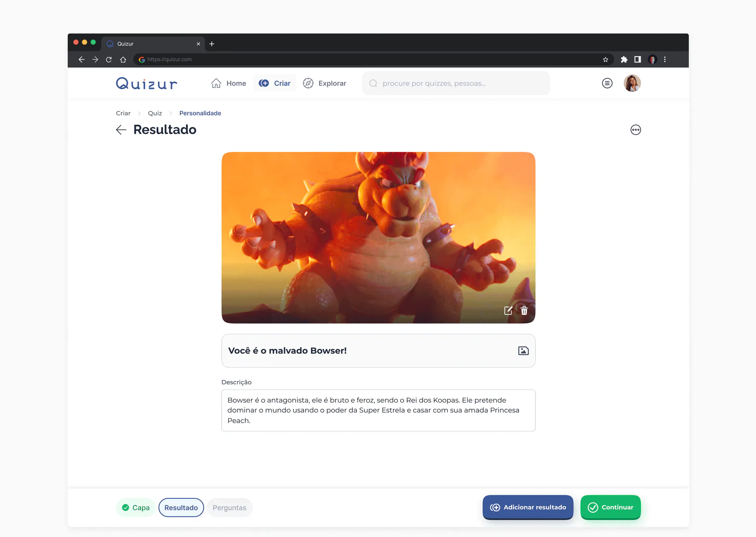Viewport: 756px width, 537px height.
Task: Click the Quizur logo
Action: click(146, 83)
